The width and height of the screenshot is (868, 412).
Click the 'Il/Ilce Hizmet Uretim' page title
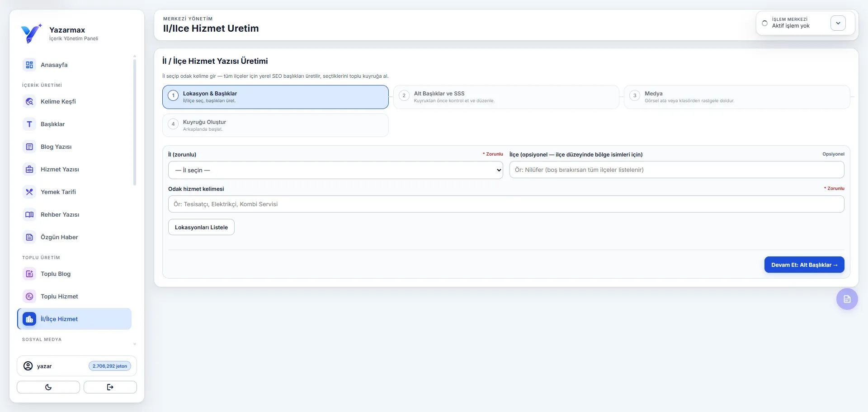(211, 28)
